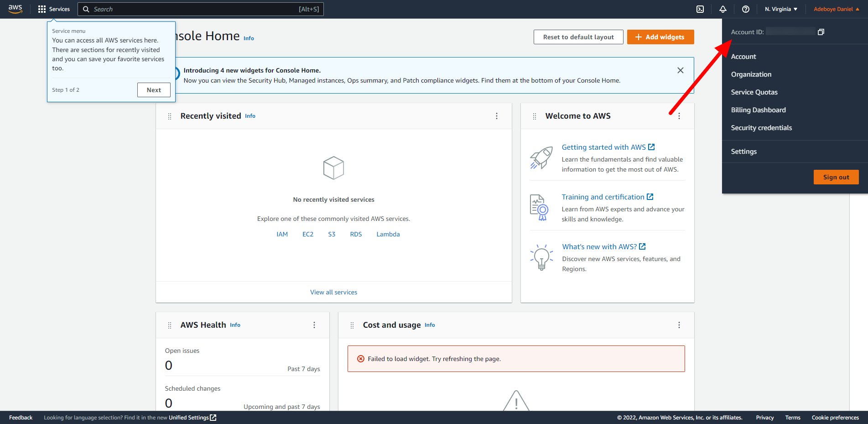Click the search magnifier icon
868x424 pixels.
[x=86, y=9]
